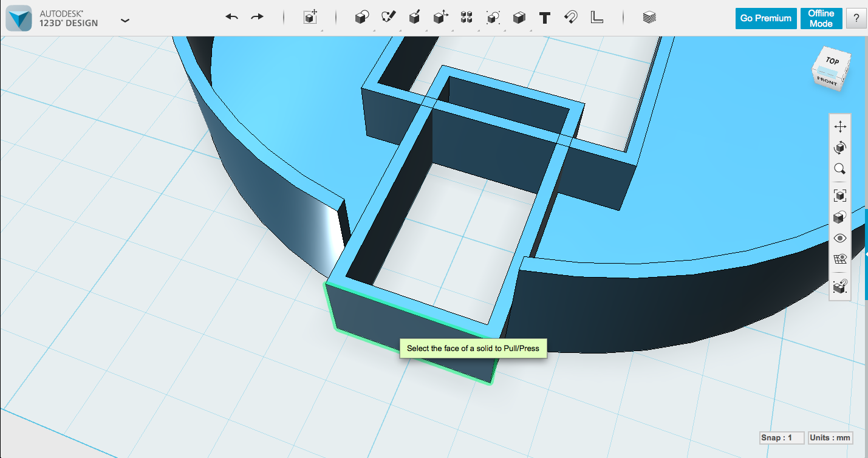
Task: Select the Transform tool
Action: click(309, 18)
